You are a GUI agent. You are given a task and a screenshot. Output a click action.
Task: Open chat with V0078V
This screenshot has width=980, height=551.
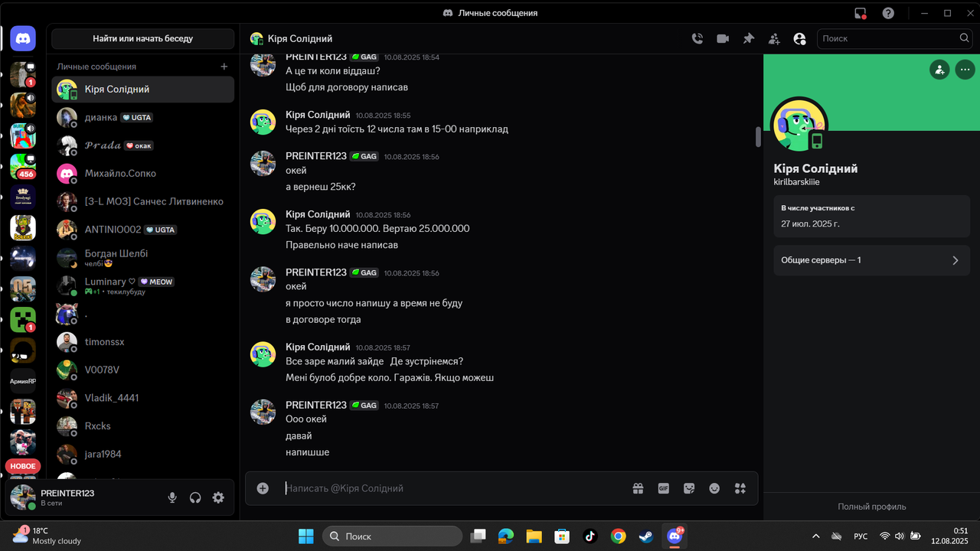pyautogui.click(x=143, y=370)
